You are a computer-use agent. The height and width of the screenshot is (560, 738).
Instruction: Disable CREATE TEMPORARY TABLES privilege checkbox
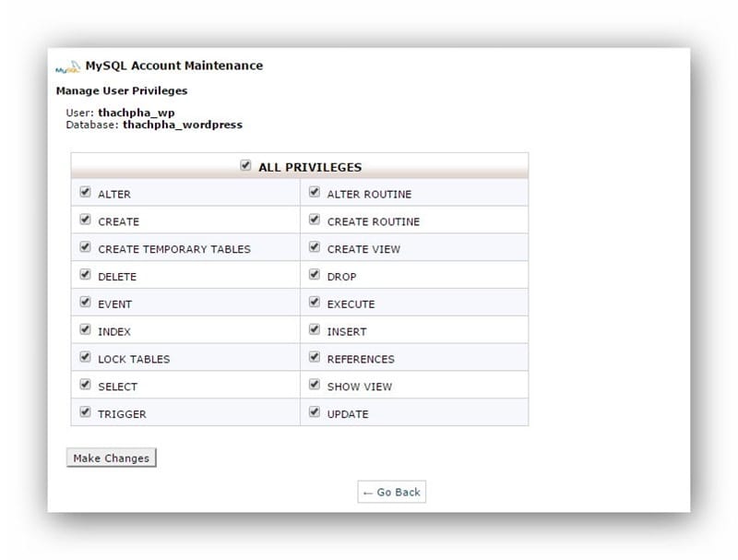(85, 247)
